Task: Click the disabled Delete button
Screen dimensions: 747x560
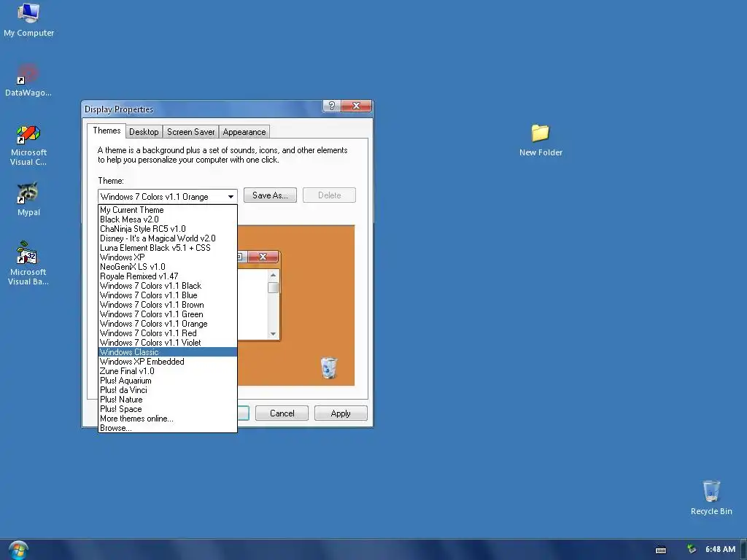Action: [x=329, y=195]
